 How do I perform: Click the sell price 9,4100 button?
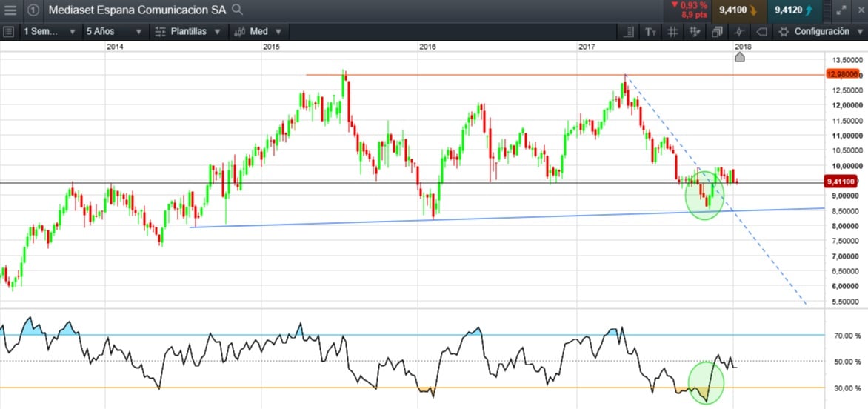(736, 10)
